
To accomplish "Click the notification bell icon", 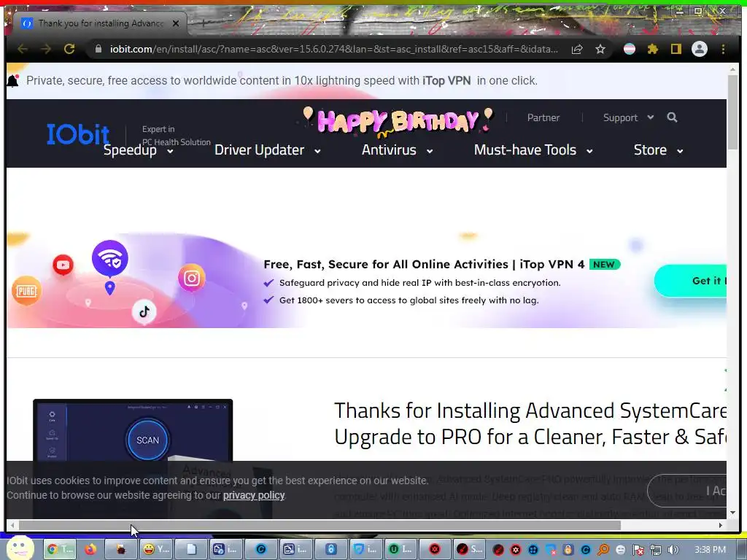I will (x=13, y=81).
